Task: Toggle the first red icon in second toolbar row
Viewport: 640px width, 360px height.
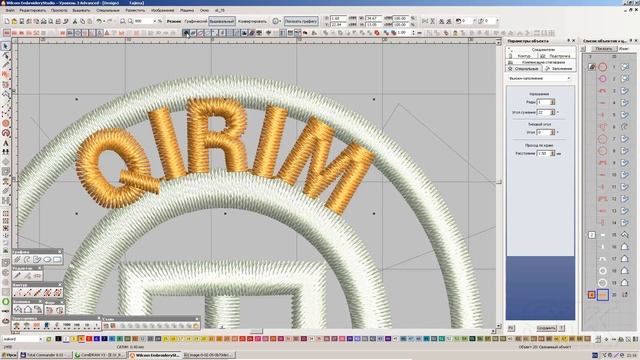Action: click(7, 33)
